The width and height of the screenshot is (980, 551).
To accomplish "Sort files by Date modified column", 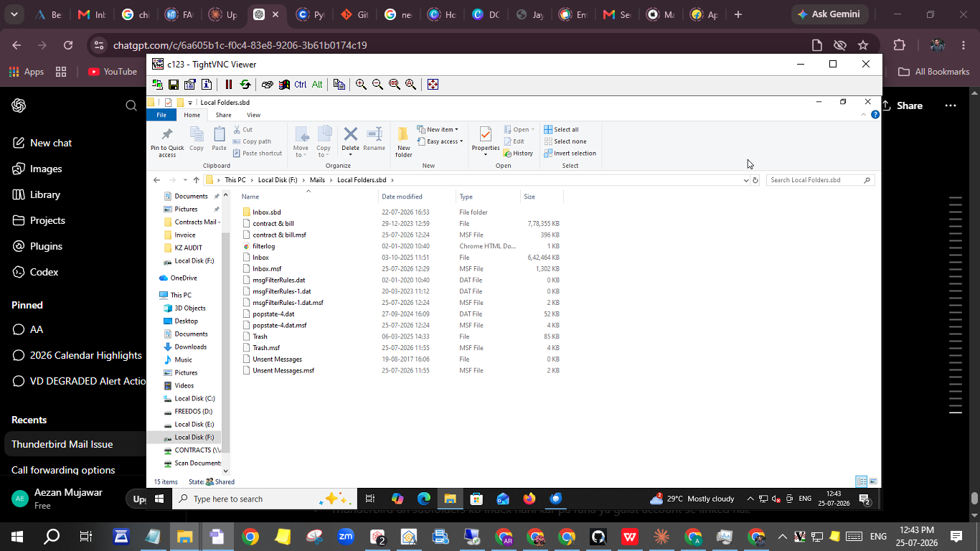I will (402, 197).
